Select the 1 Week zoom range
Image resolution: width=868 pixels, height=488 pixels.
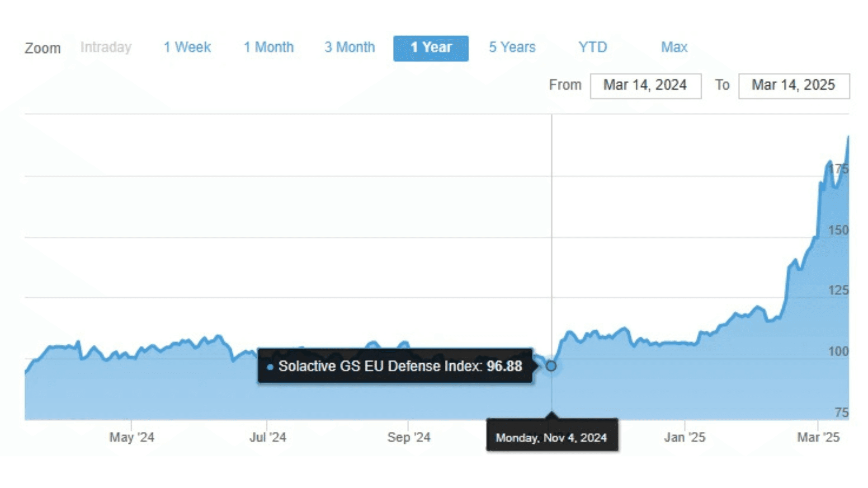coord(187,47)
